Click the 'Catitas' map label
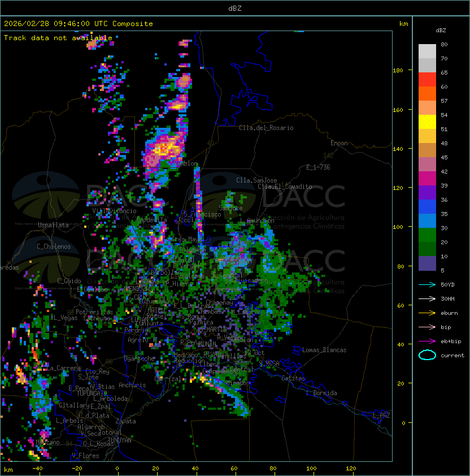The height and width of the screenshot is (476, 470). (x=293, y=378)
